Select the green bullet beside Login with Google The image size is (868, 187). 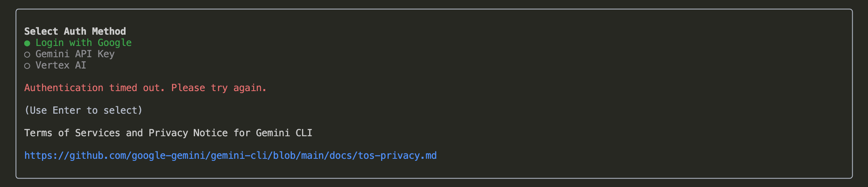27,43
